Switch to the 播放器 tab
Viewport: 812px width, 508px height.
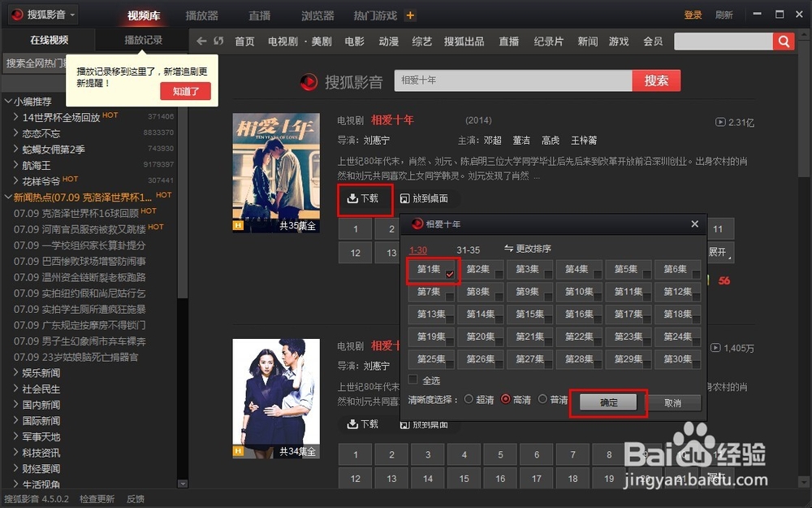coord(202,15)
